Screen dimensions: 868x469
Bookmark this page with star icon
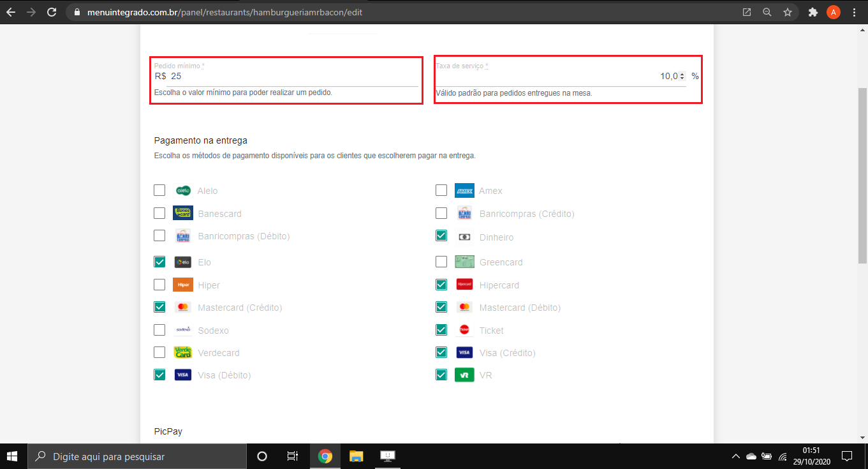tap(788, 12)
